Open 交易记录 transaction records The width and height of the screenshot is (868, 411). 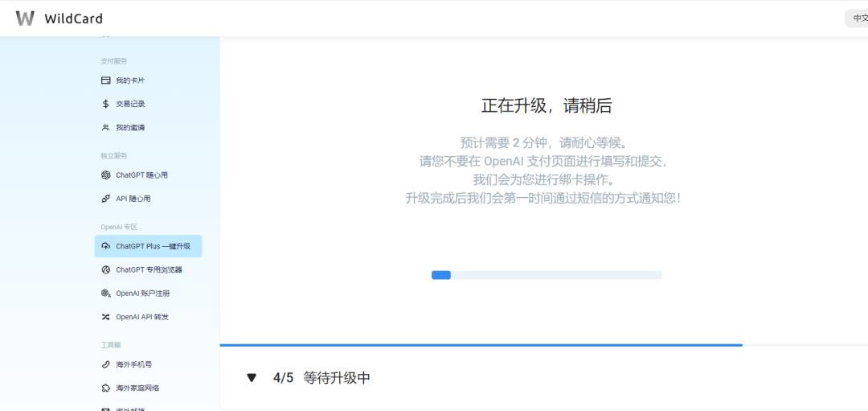click(x=130, y=104)
